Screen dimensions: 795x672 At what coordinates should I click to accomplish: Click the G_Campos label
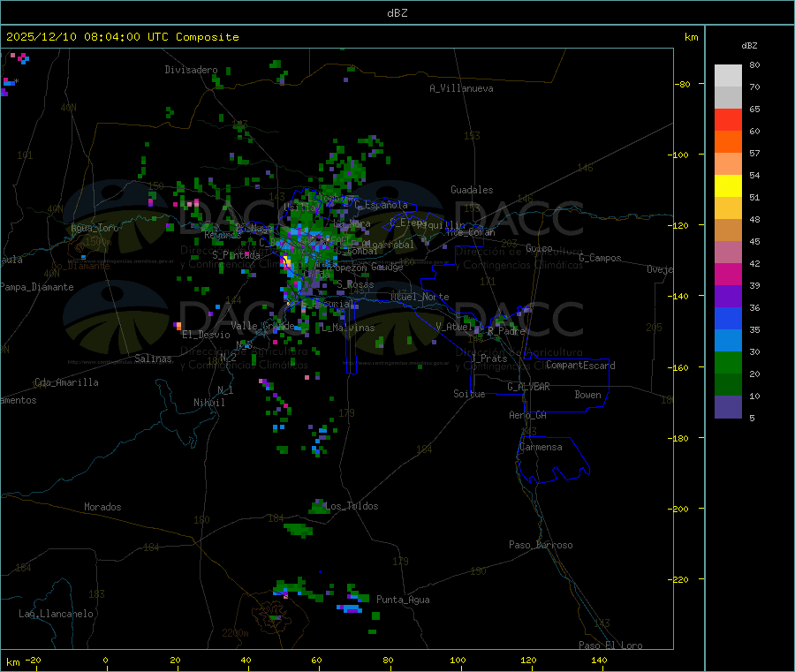(x=600, y=258)
